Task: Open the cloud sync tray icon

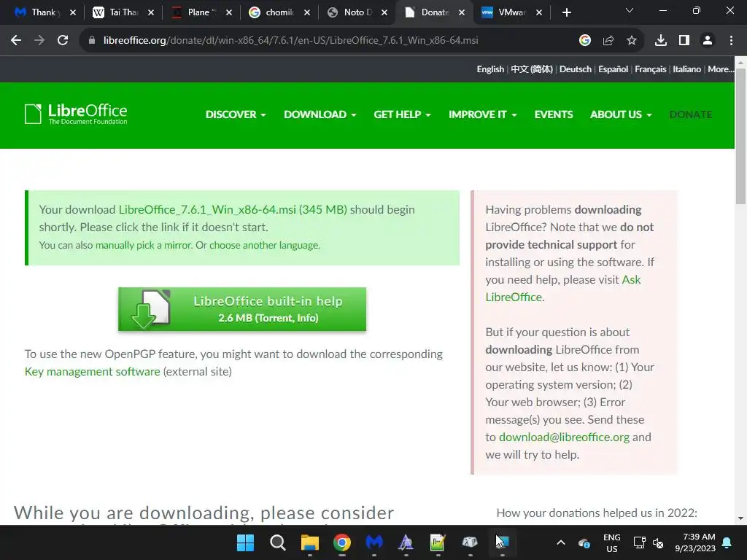Action: 584,542
